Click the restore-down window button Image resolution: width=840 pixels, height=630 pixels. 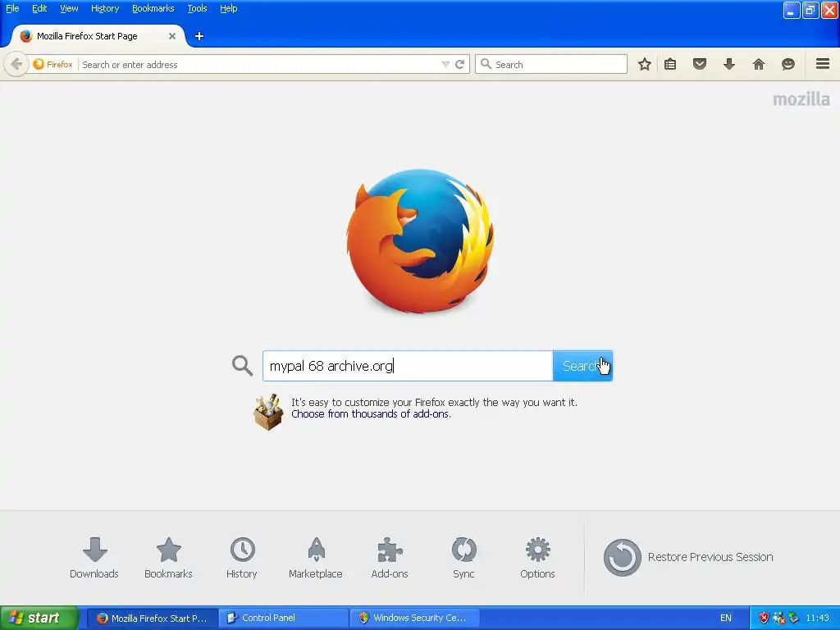(810, 10)
